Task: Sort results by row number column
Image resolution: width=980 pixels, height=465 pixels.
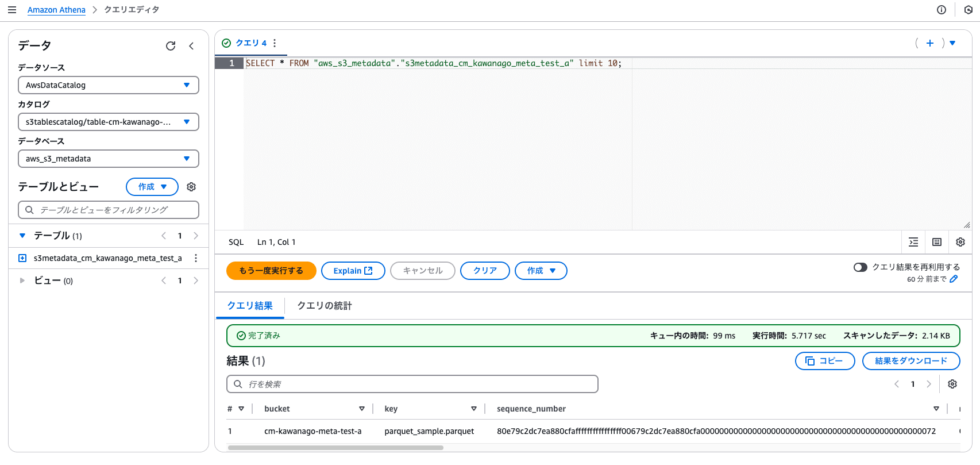Action: point(241,409)
